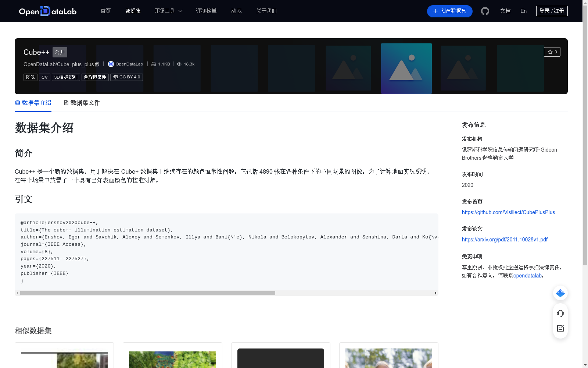Copy the OpenDataLab/Cube_plus_plus path icon
The width and height of the screenshot is (588, 368).
[x=97, y=64]
